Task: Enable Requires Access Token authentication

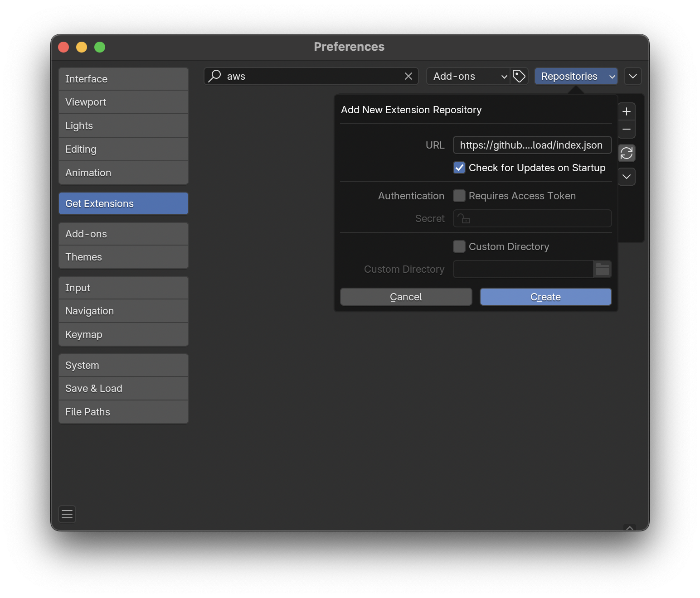Action: (x=459, y=196)
